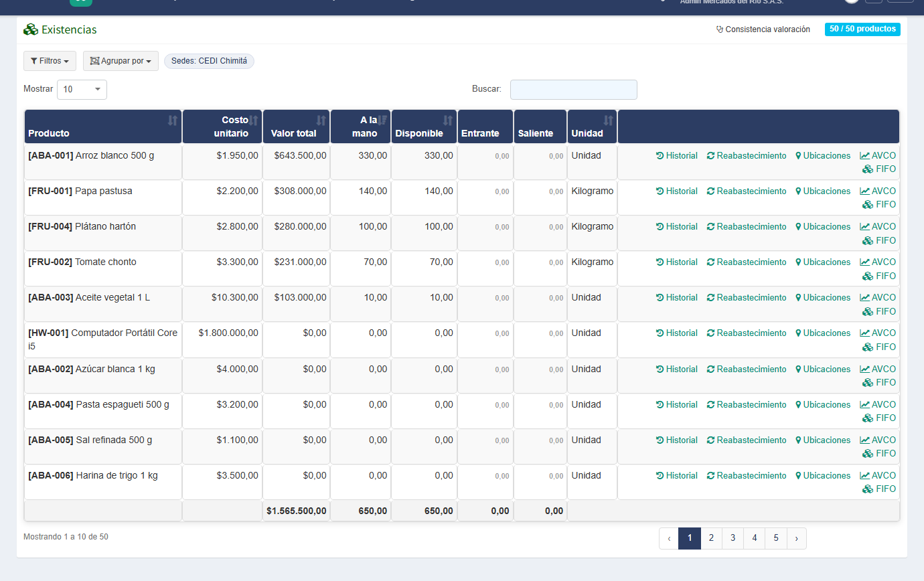Go to previous page with arrow
Screen dimensions: 924x581
coord(669,538)
